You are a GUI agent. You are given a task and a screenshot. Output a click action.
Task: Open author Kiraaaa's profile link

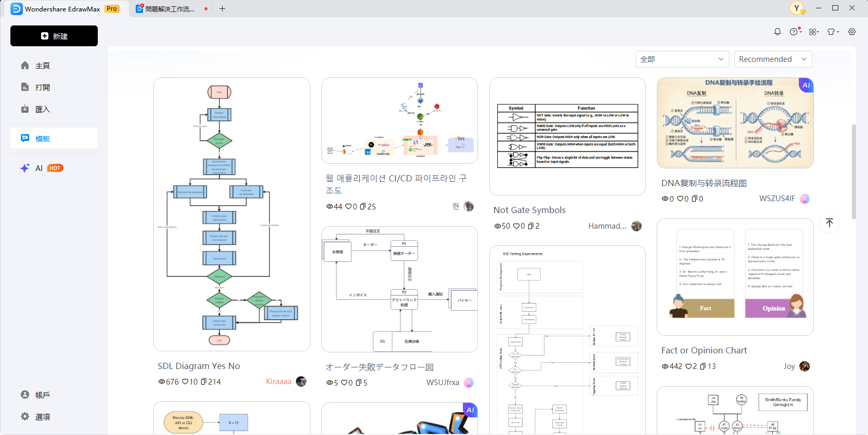click(278, 381)
